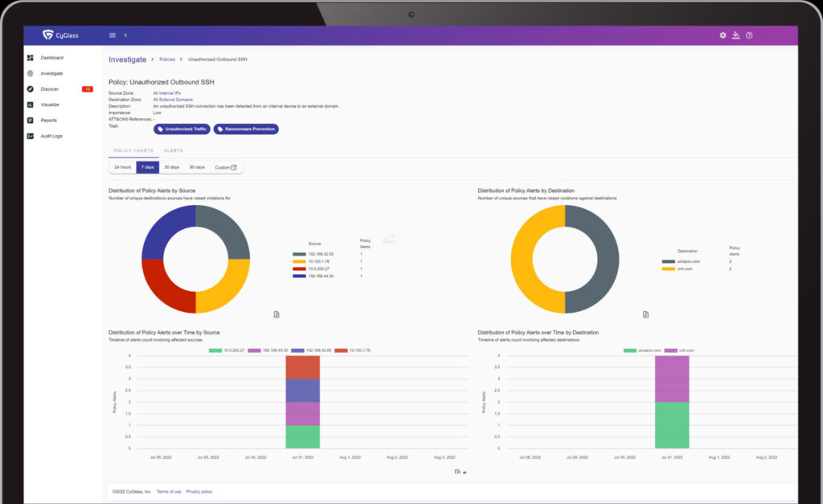Click the Policies breadcrumb link
Screen dimensions: 823x504
click(x=167, y=59)
